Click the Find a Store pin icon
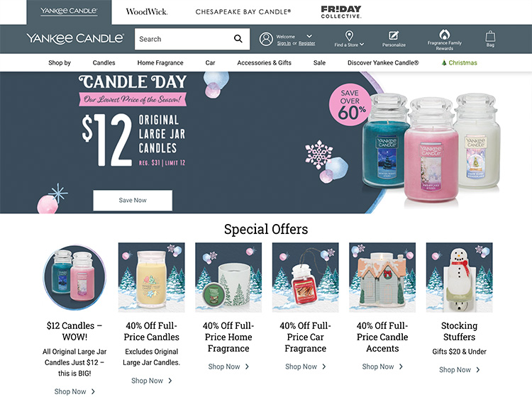532x397 pixels. coord(349,35)
